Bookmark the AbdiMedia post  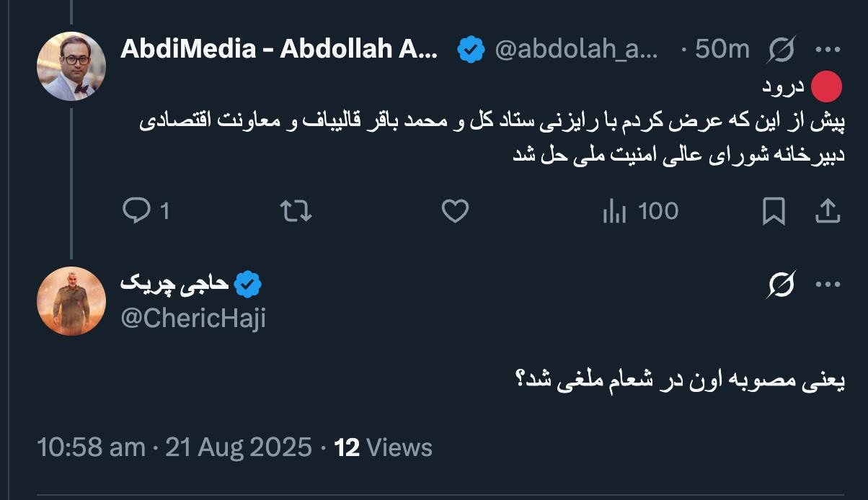[774, 211]
